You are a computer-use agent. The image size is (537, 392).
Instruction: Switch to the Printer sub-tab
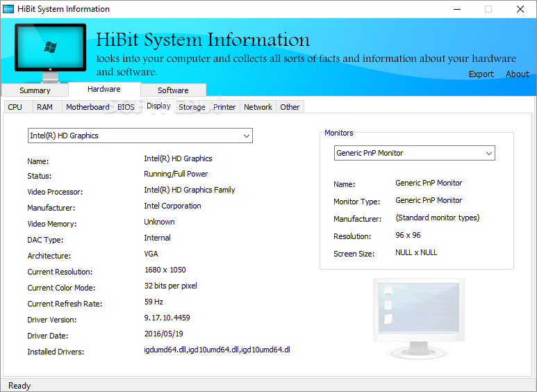pyautogui.click(x=224, y=107)
